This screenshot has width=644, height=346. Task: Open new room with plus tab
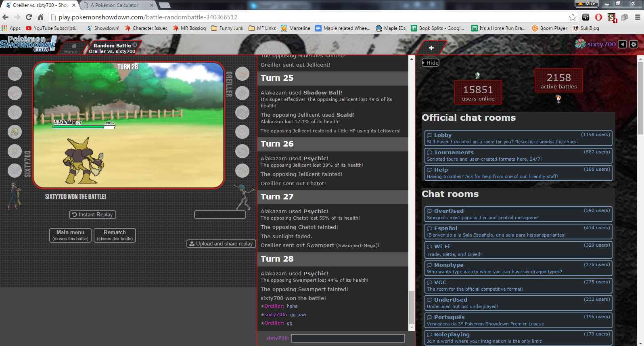(431, 48)
